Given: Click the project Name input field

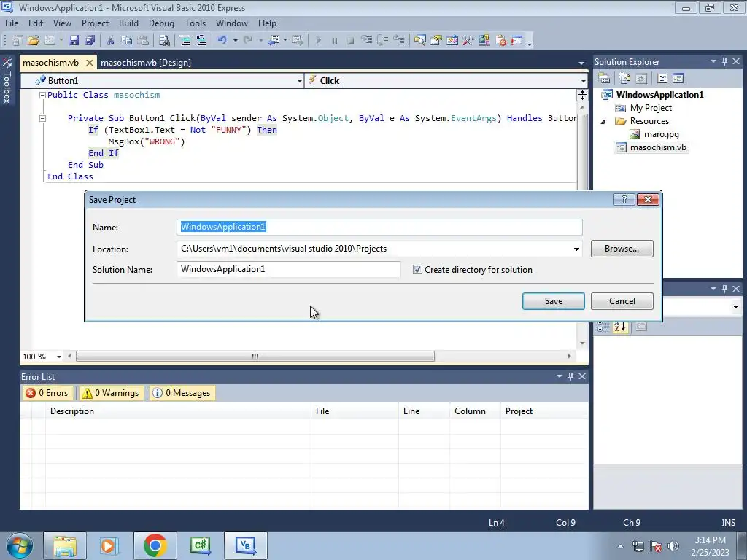Looking at the screenshot, I should click(379, 227).
